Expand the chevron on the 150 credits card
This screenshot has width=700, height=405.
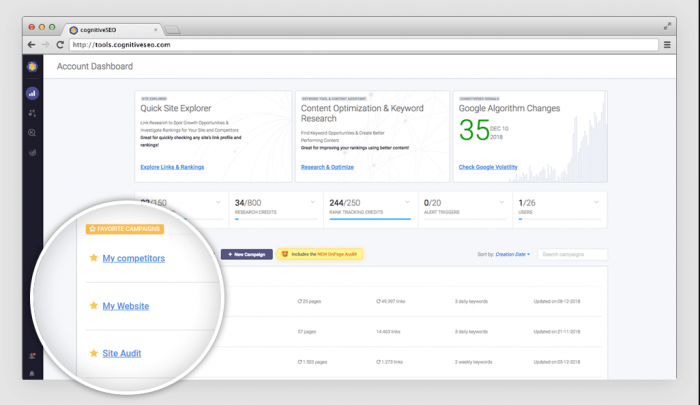click(x=218, y=202)
